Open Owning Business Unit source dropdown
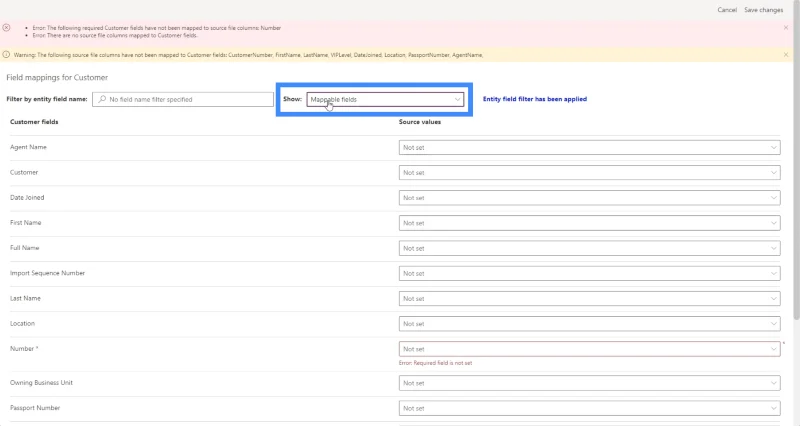Image resolution: width=800 pixels, height=426 pixels. point(589,383)
